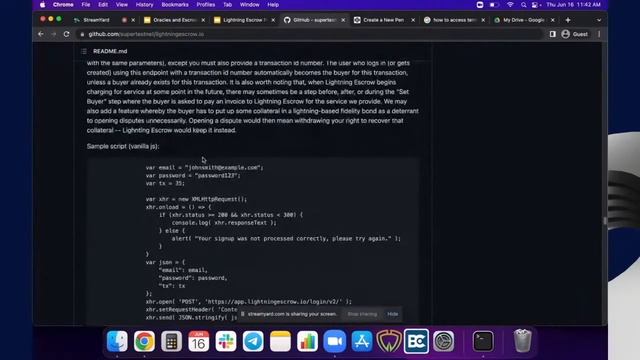Open the Edit menu

(103, 5)
